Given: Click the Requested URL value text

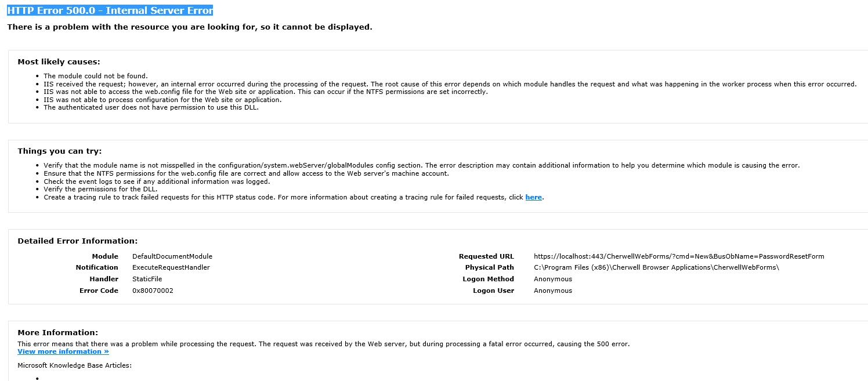Looking at the screenshot, I should pyautogui.click(x=679, y=256).
